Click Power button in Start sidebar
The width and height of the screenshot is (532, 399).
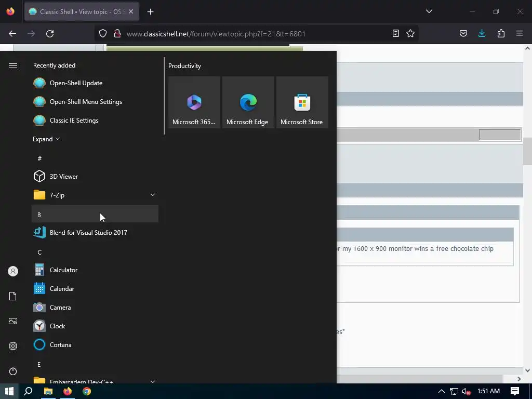[13, 371]
